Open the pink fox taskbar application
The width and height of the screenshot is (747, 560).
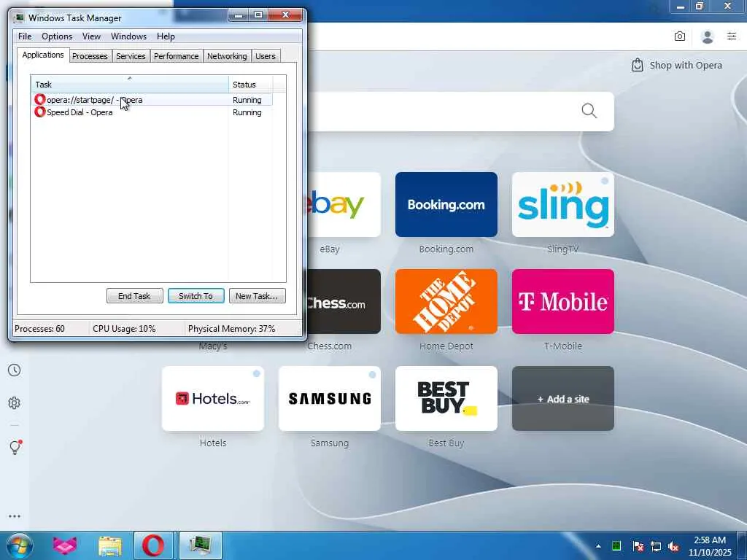pos(64,545)
